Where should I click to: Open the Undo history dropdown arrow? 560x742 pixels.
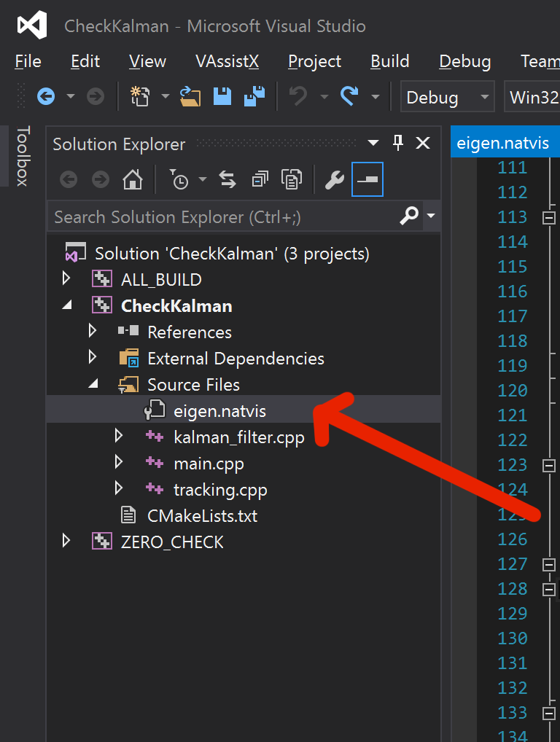point(324,96)
